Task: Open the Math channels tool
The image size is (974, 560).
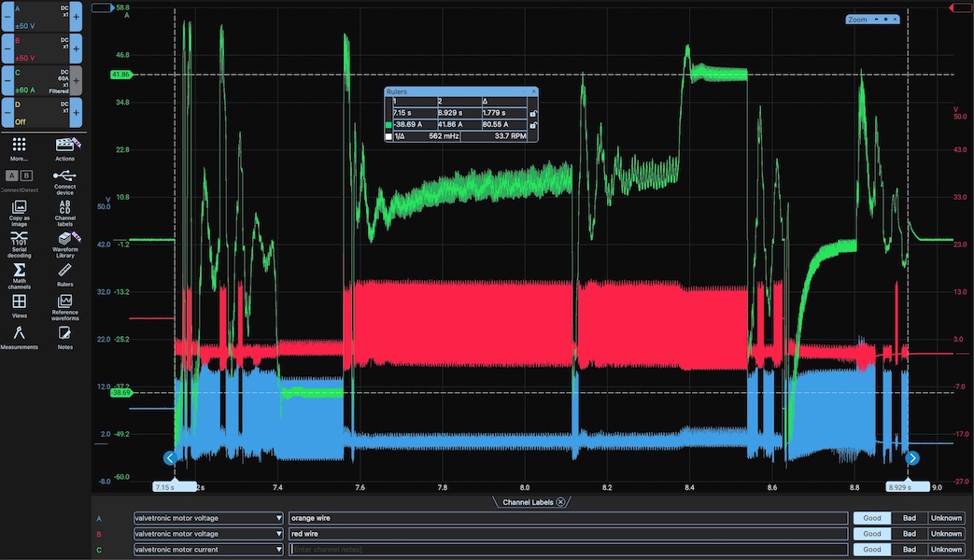Action: pos(19,273)
